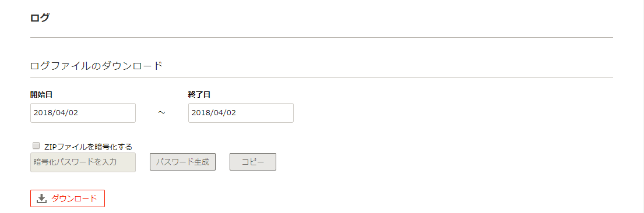The height and width of the screenshot is (213, 644).
Task: Enable the ZIPファイルを暗号化する checkbox
Action: click(x=36, y=145)
